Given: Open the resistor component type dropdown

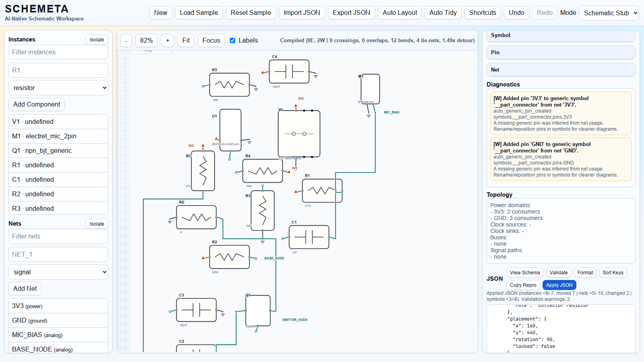Looking at the screenshot, I should 58,88.
